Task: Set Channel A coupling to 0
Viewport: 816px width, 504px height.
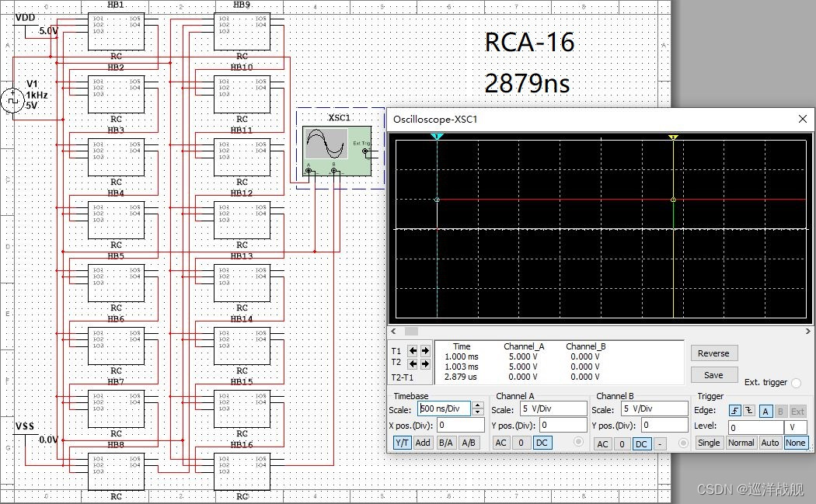Action: point(521,443)
